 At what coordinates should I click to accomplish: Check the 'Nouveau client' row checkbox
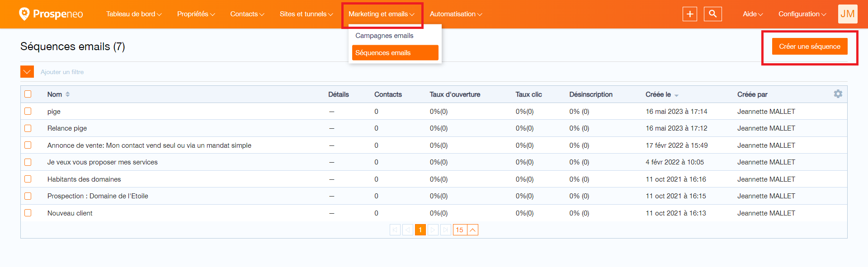pyautogui.click(x=28, y=213)
